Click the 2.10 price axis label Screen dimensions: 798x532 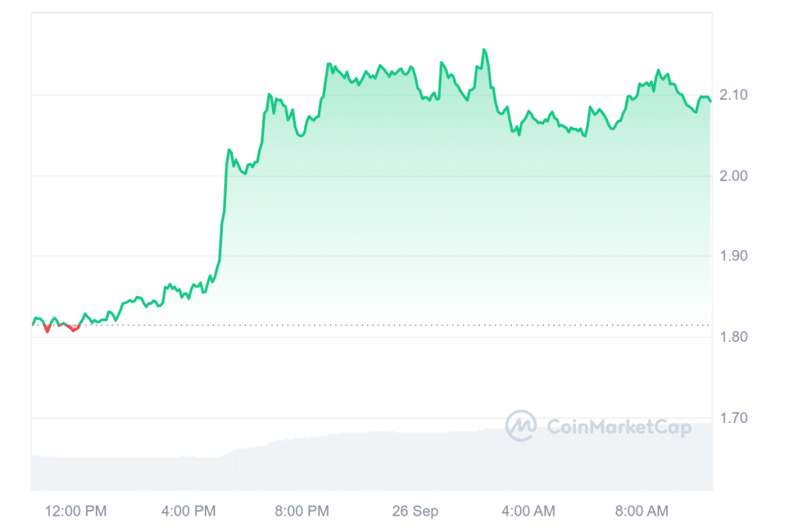point(734,95)
